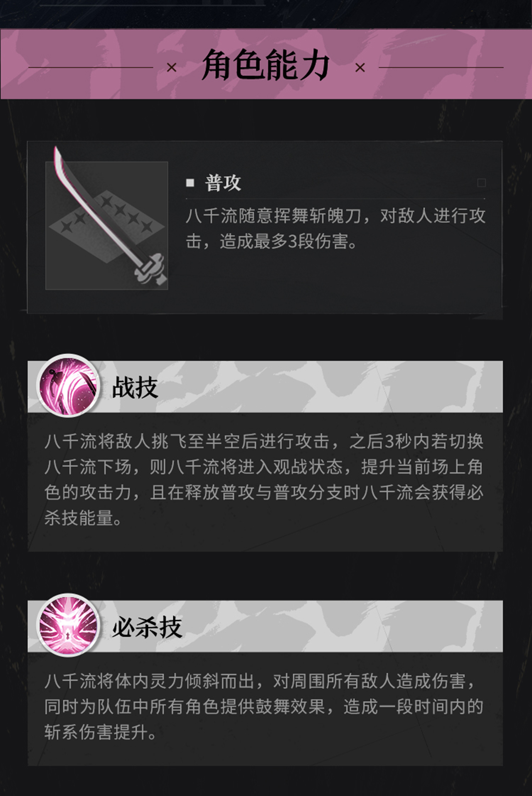Open the 普攻 skill label
532x796 pixels.
(x=223, y=183)
